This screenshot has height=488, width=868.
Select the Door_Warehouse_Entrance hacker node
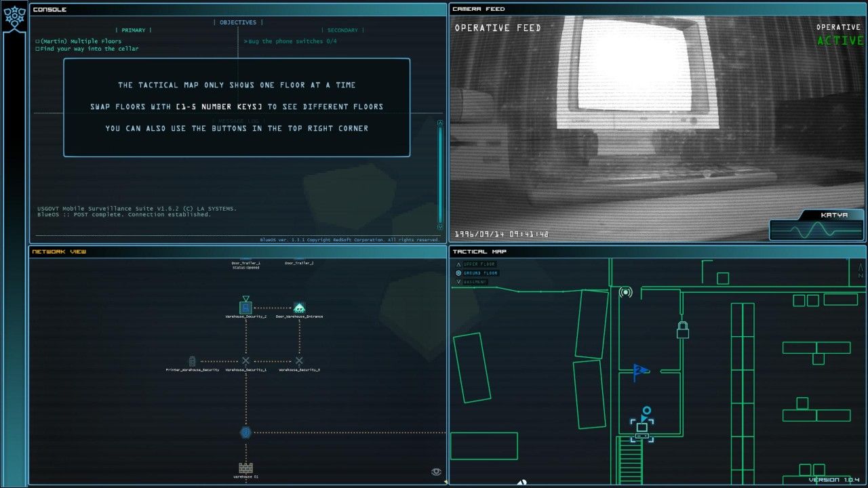tap(299, 308)
